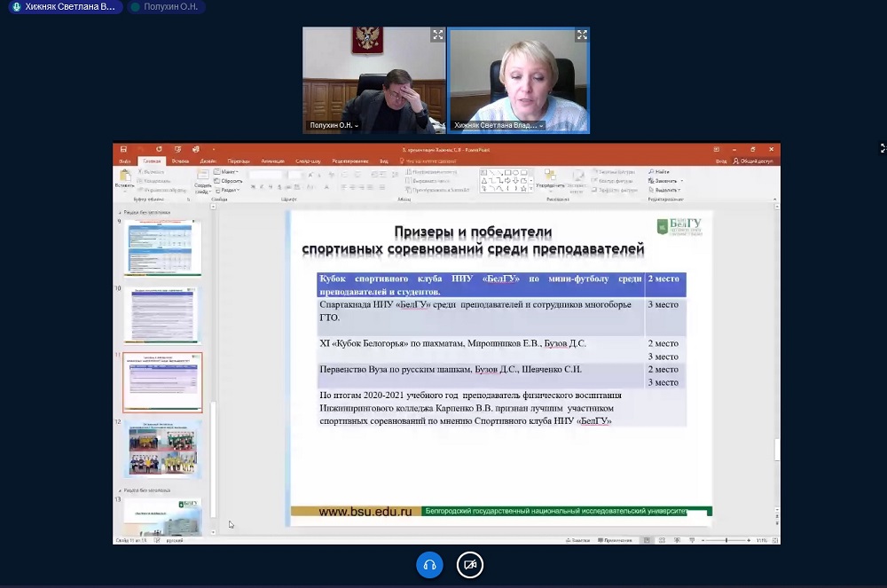
Task: Click the Общий доступ share button
Action: tap(756, 161)
